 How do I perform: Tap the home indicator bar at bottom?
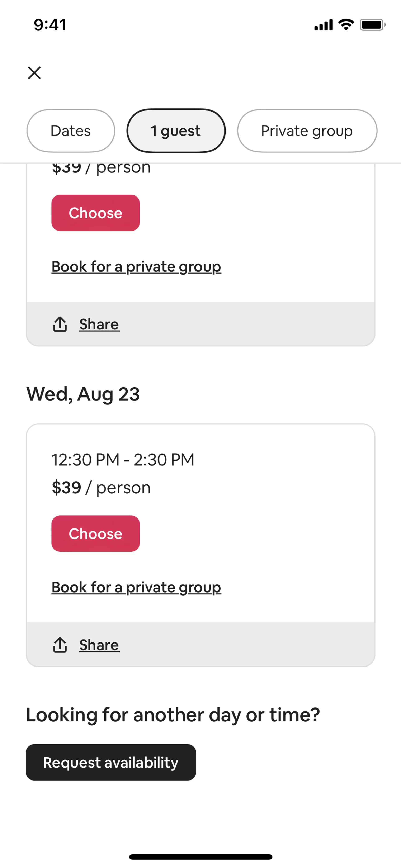[200, 857]
